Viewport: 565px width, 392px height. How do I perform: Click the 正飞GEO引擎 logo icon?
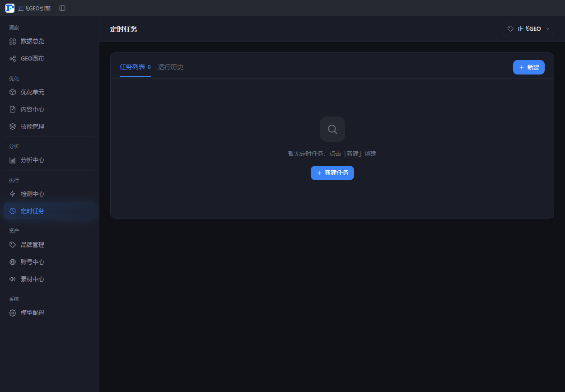(10, 8)
